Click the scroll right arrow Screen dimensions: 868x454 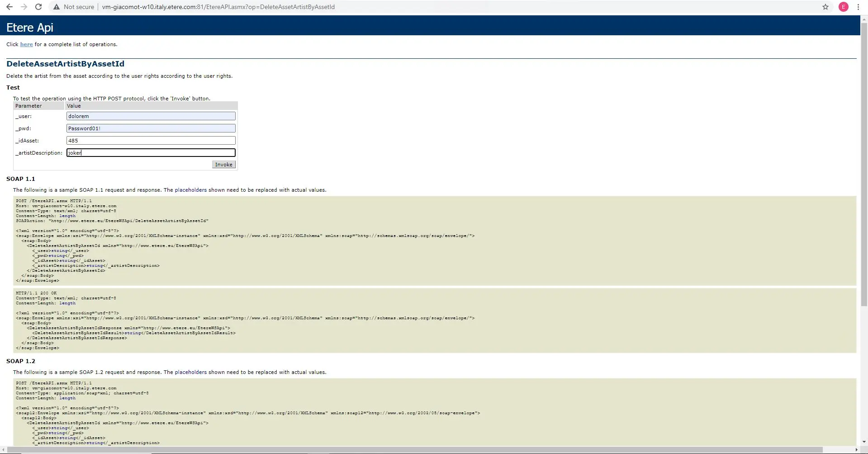click(856, 450)
